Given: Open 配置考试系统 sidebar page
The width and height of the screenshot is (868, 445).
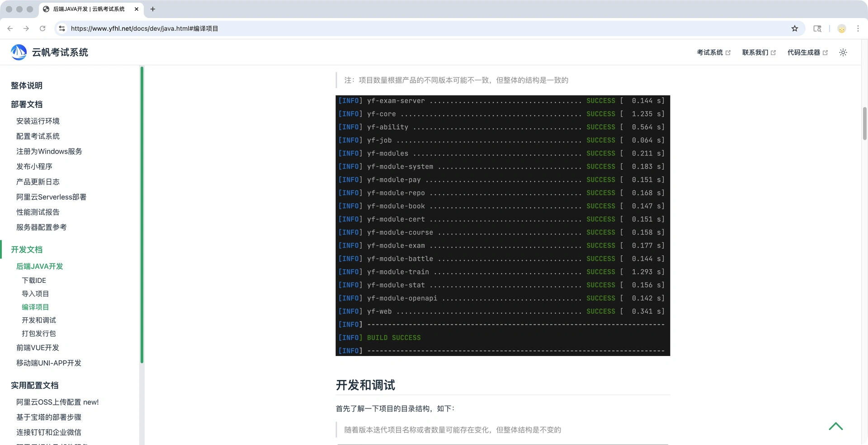Looking at the screenshot, I should [38, 136].
